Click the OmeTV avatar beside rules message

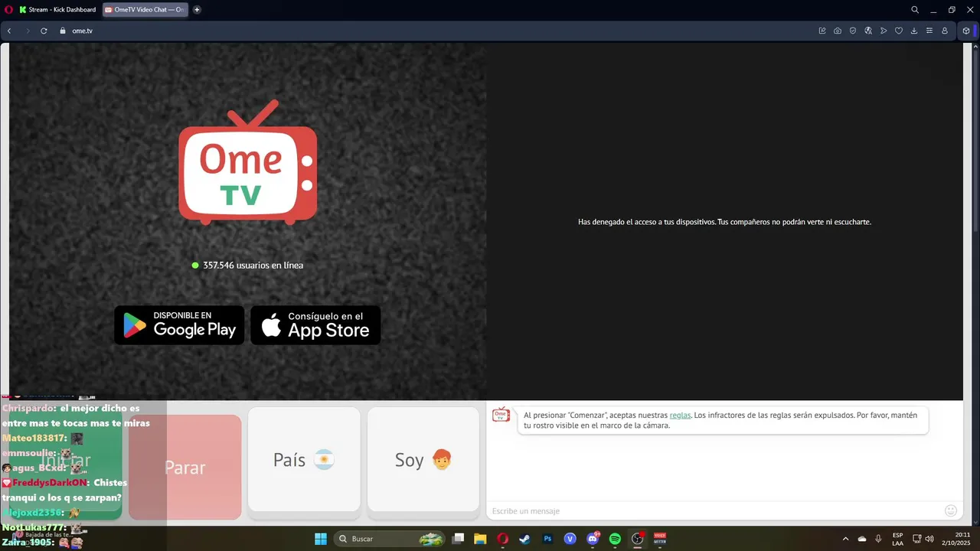coord(501,415)
